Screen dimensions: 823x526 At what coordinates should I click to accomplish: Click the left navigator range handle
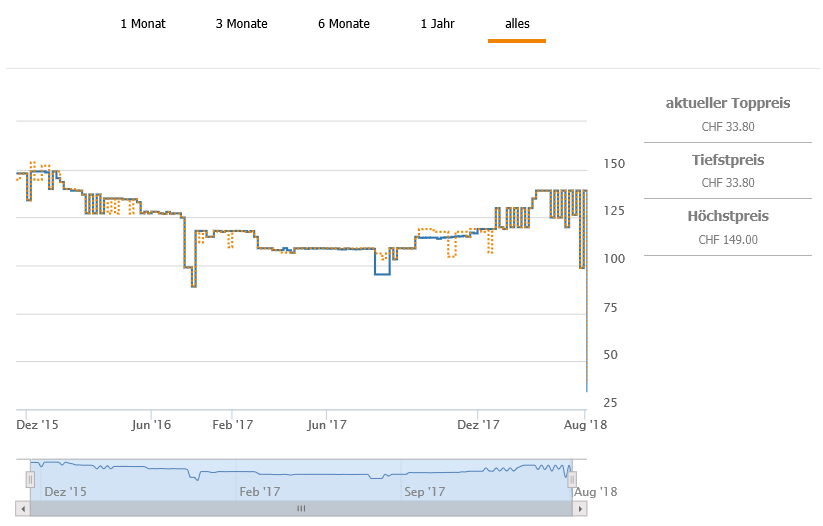point(30,480)
